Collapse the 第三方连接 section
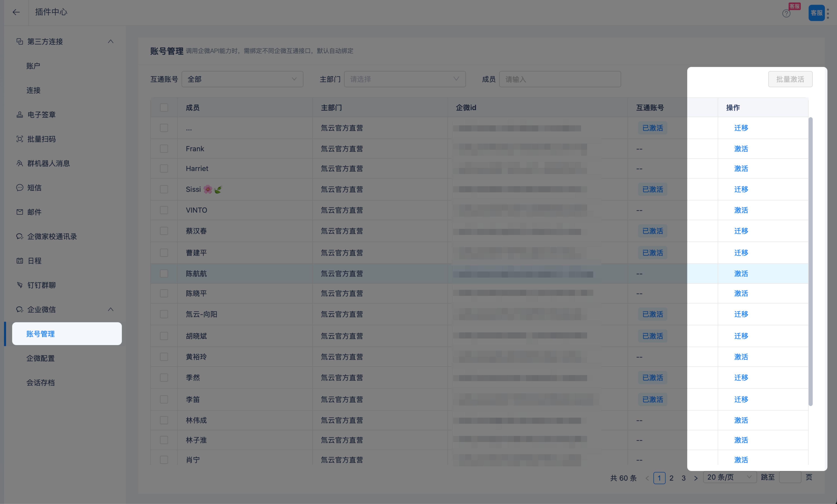This screenshot has width=837, height=504. click(x=110, y=41)
